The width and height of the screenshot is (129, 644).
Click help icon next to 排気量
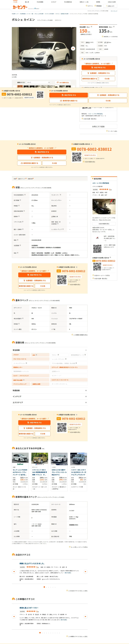tap(19, 324)
